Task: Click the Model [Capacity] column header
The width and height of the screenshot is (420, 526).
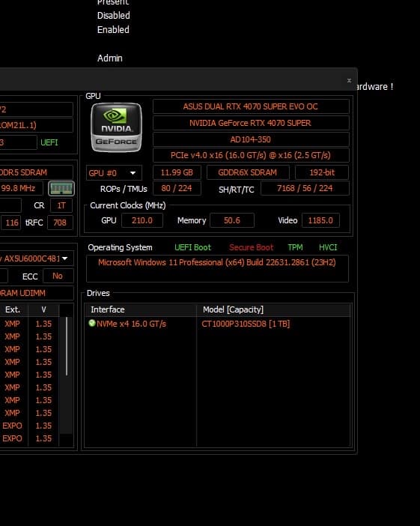Action: tap(273, 309)
